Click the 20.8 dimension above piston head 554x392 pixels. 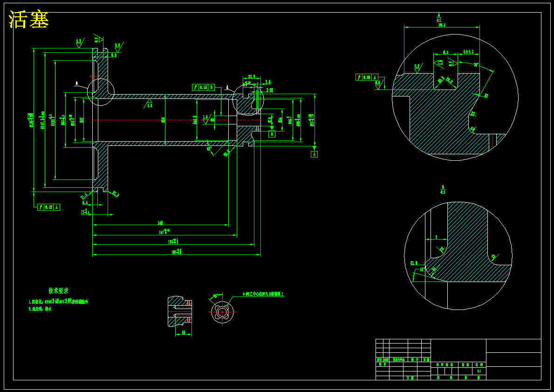point(252,76)
